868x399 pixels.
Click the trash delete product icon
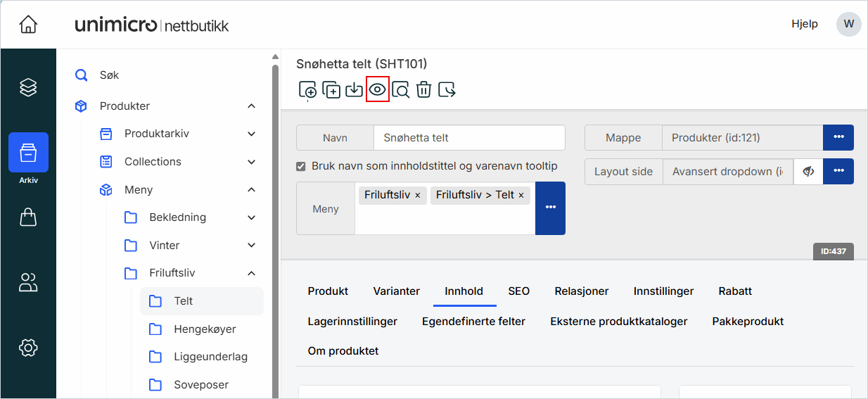(x=423, y=90)
